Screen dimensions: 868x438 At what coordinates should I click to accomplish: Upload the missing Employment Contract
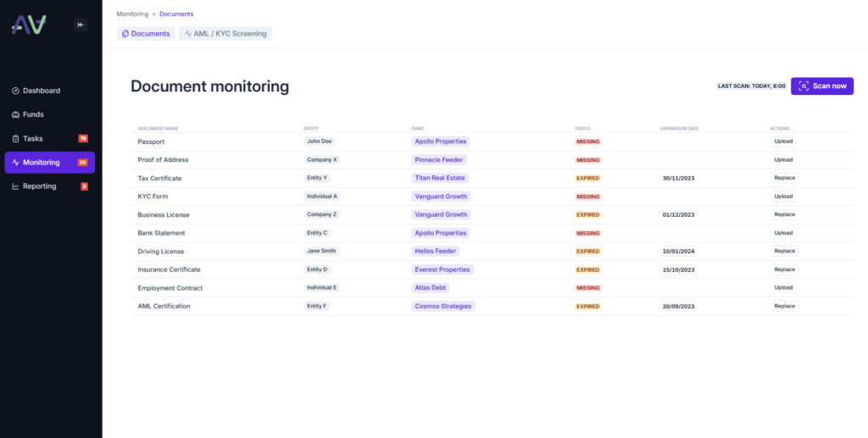coord(783,287)
